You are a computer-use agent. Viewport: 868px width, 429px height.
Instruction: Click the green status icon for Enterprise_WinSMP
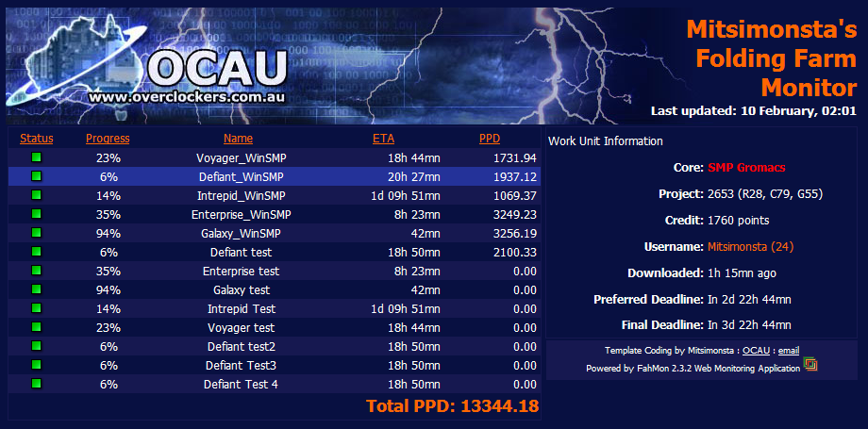37,214
